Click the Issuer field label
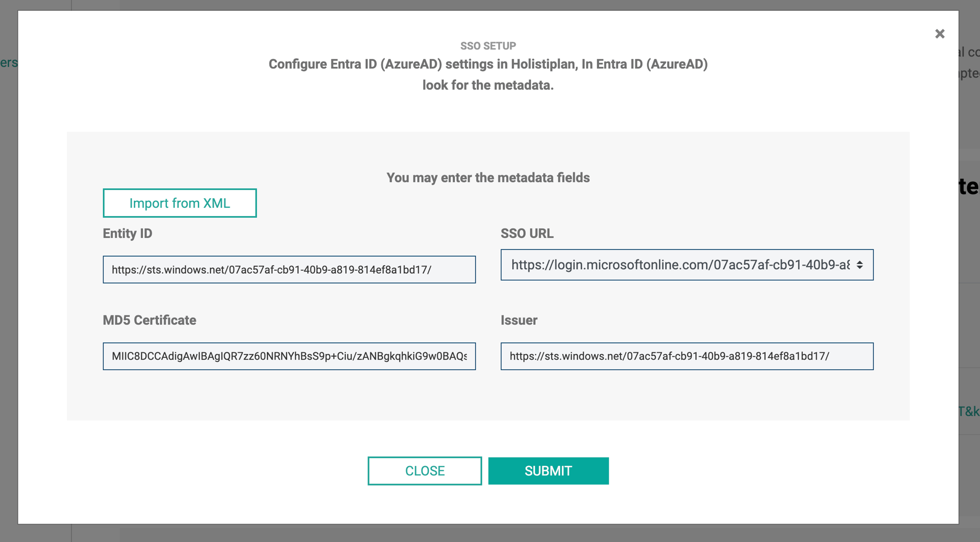 pos(518,320)
